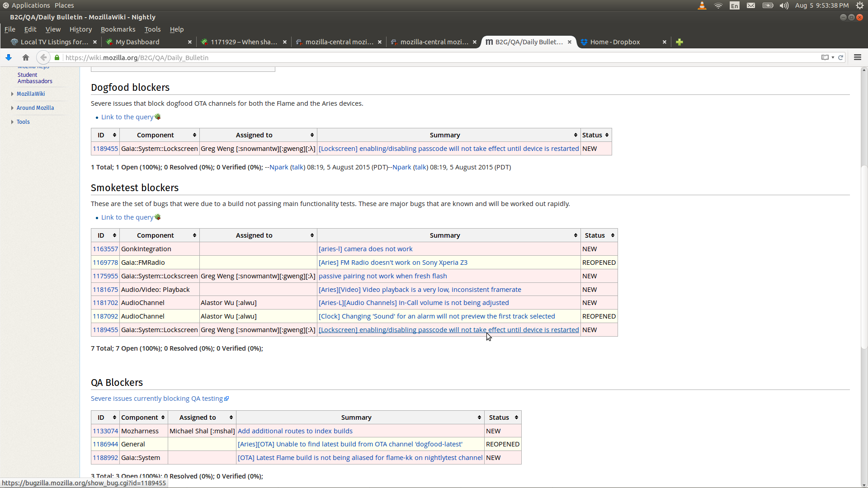Open the sound volume indicator
868x488 pixels.
[784, 5]
